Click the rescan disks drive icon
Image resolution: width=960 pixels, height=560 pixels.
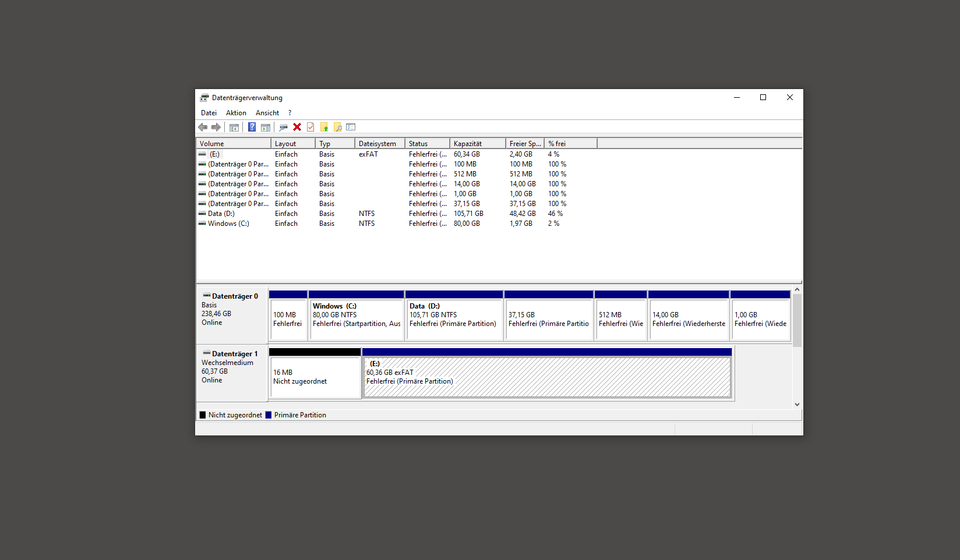click(283, 127)
